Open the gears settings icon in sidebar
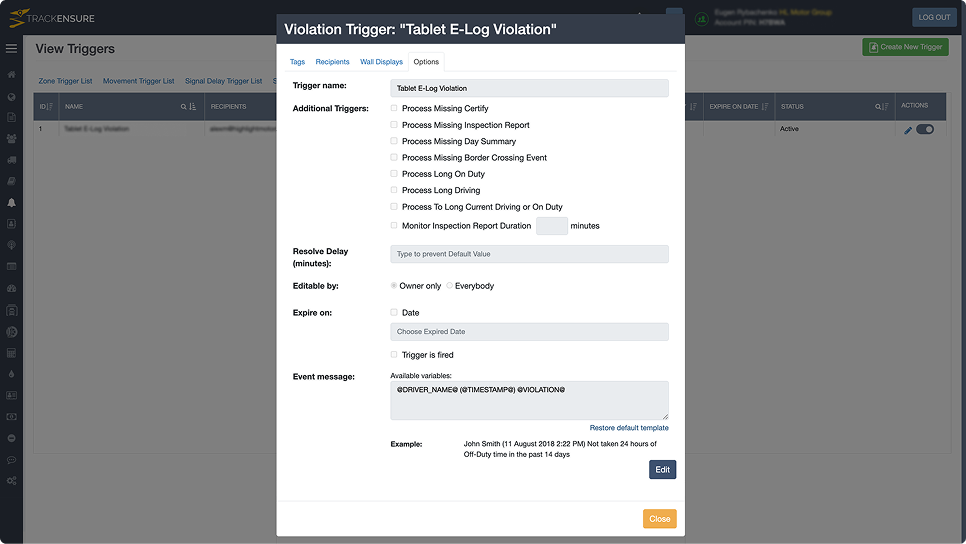Screen dimensions: 966x544 (x=11, y=481)
